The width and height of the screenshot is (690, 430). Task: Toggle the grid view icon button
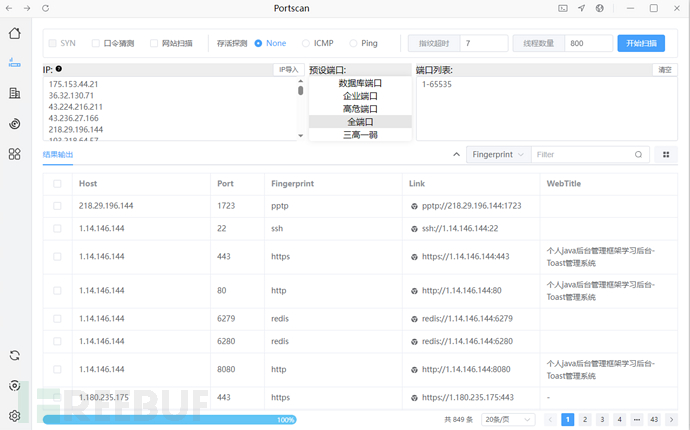click(666, 154)
